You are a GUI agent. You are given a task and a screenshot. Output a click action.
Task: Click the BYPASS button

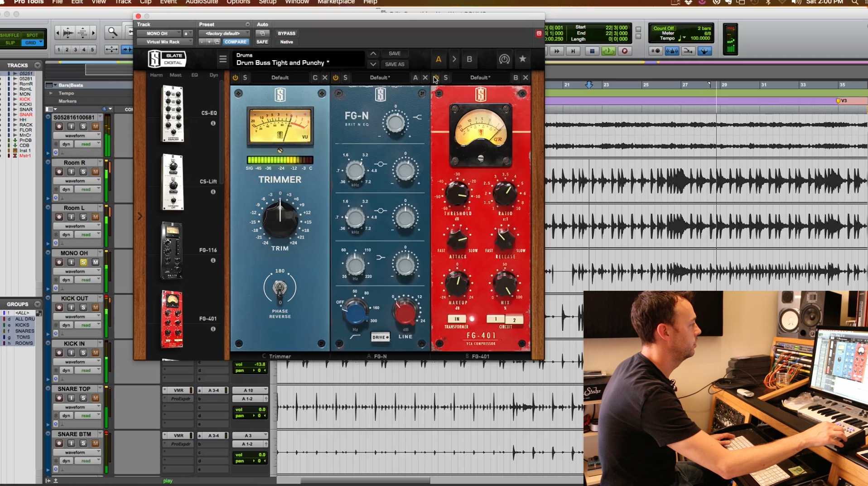click(x=286, y=34)
